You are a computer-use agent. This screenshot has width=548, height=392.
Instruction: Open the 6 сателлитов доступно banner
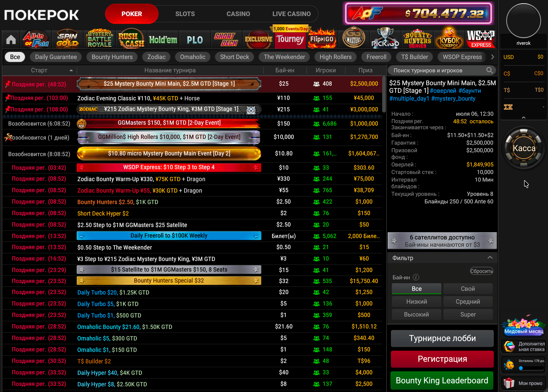coord(442,241)
